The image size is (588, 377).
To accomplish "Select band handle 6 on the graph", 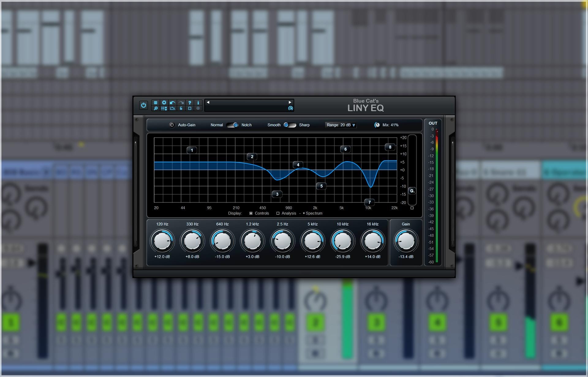I will [345, 149].
